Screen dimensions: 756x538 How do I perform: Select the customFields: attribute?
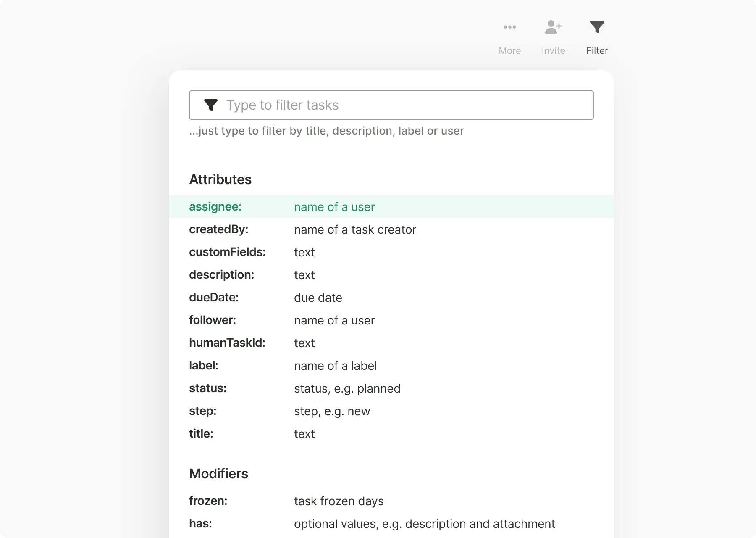[227, 252]
